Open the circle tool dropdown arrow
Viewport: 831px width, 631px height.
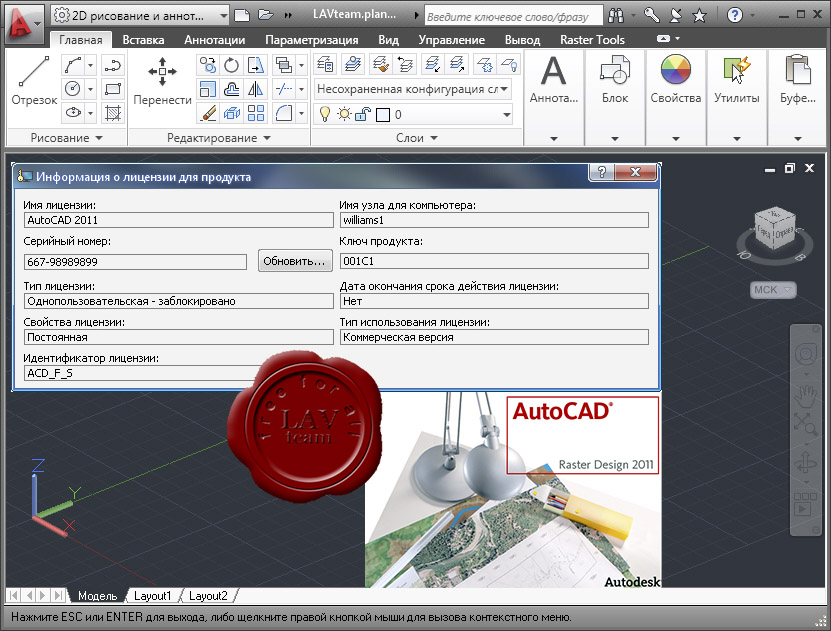[91, 88]
